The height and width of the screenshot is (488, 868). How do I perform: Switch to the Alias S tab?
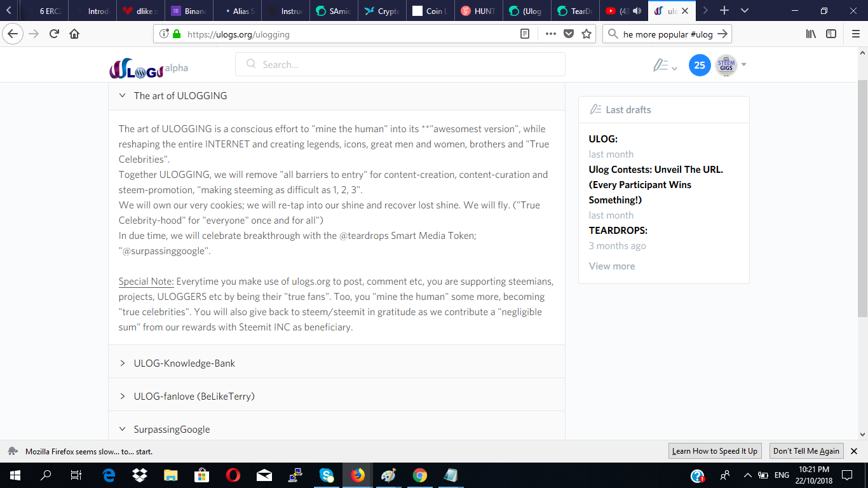pos(238,11)
